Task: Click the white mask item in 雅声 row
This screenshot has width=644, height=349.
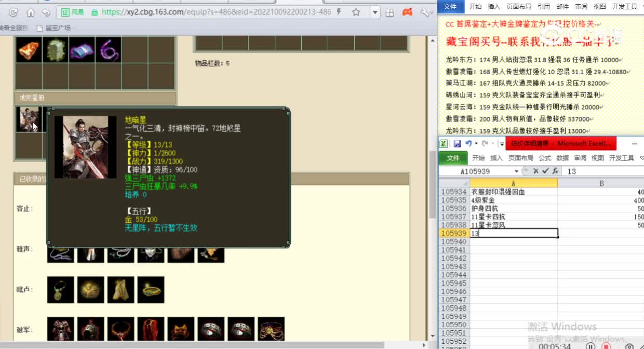Action: click(151, 255)
